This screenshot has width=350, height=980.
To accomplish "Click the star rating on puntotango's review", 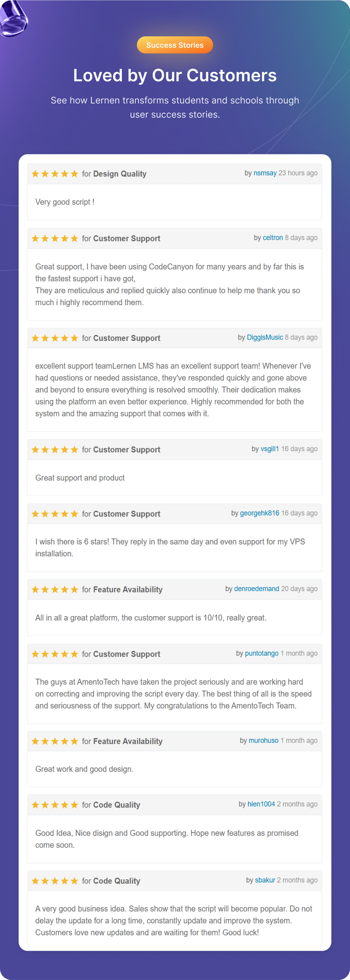I will 55,654.
